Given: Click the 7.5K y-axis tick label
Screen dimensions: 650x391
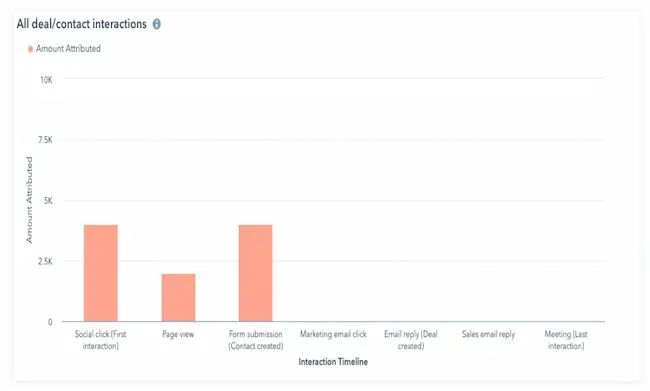Looking at the screenshot, I should [x=46, y=140].
